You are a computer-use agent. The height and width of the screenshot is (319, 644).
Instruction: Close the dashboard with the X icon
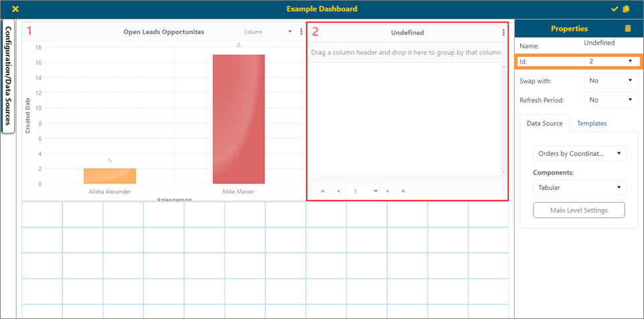coord(15,9)
